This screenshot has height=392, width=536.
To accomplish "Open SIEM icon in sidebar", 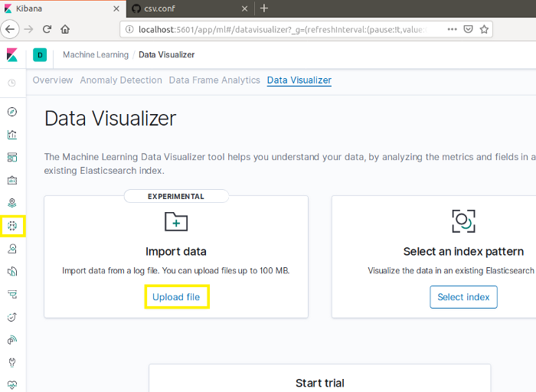I will click(12, 340).
